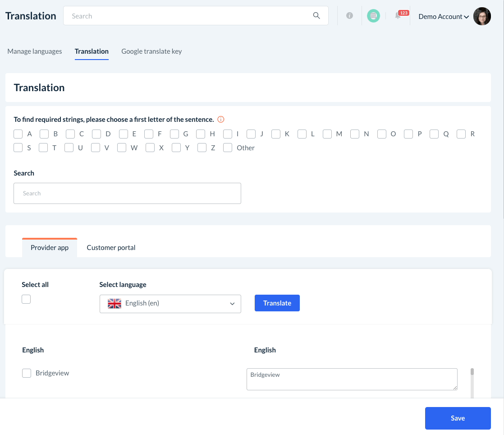The width and height of the screenshot is (504, 435).
Task: Open the Select language dropdown
Action: (170, 304)
